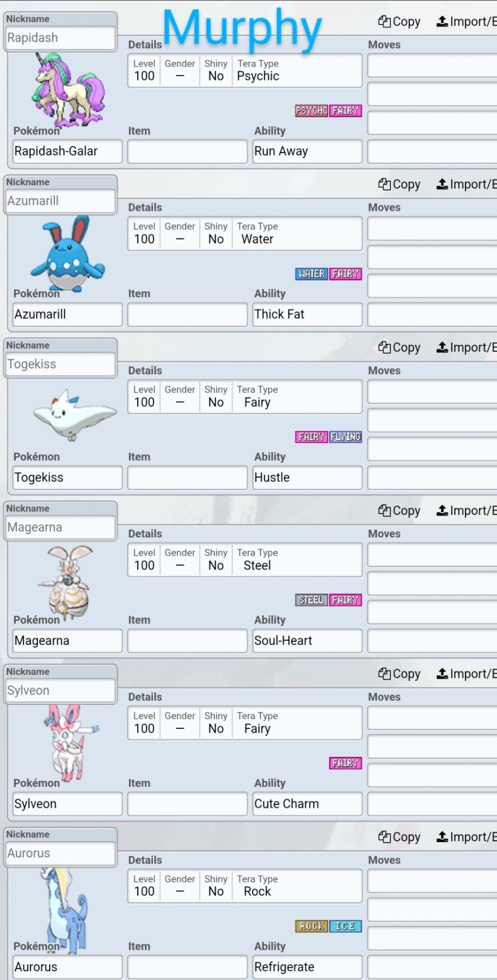Copy the Rapidash-Galar set
This screenshot has height=980, width=497.
[399, 21]
